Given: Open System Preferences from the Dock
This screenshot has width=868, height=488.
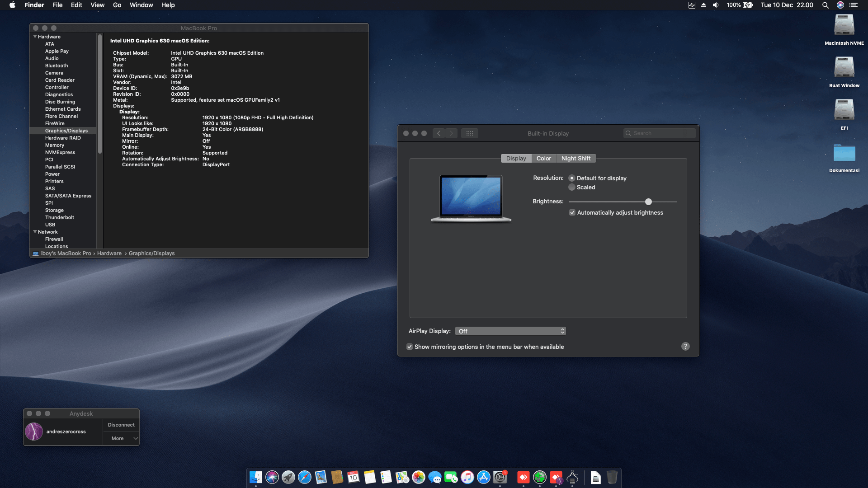Looking at the screenshot, I should pos(500,478).
